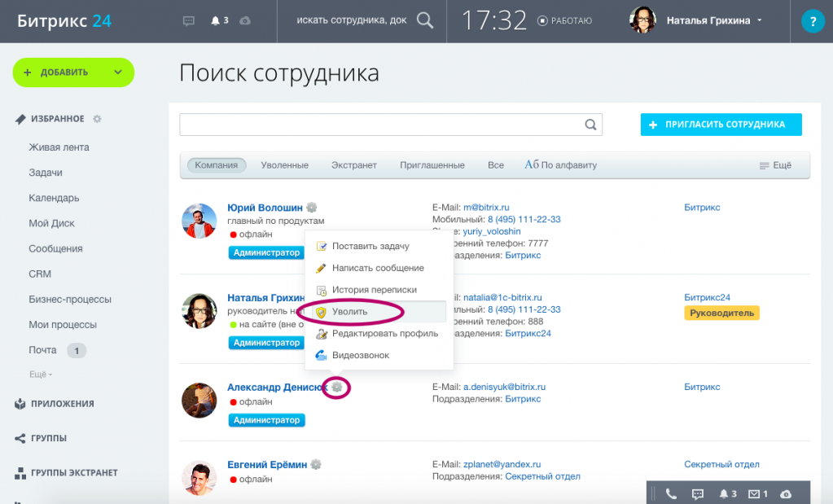This screenshot has height=504, width=833.
Task: Click email link a.denisyuk@bitrix.ru
Action: click(504, 387)
